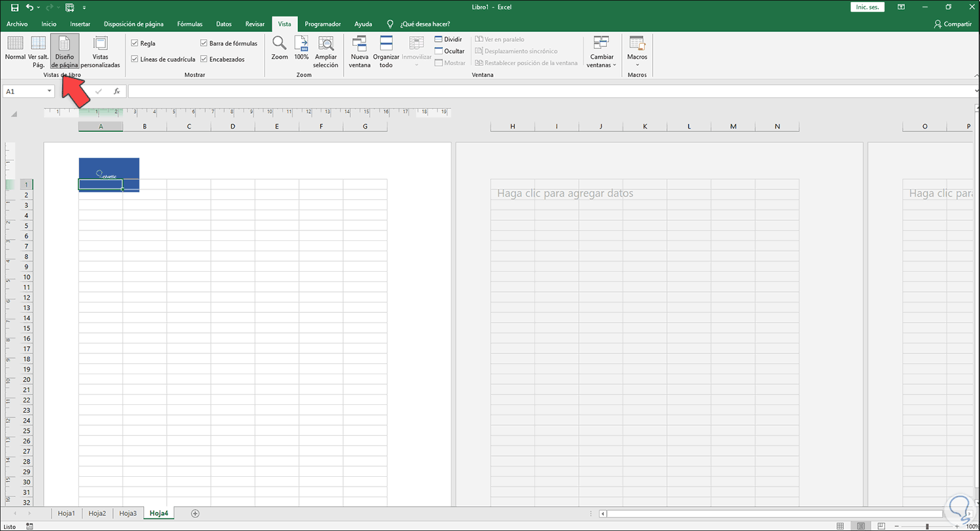Click the Inic. ses. sign-in button
The width and height of the screenshot is (980, 531).
[868, 7]
